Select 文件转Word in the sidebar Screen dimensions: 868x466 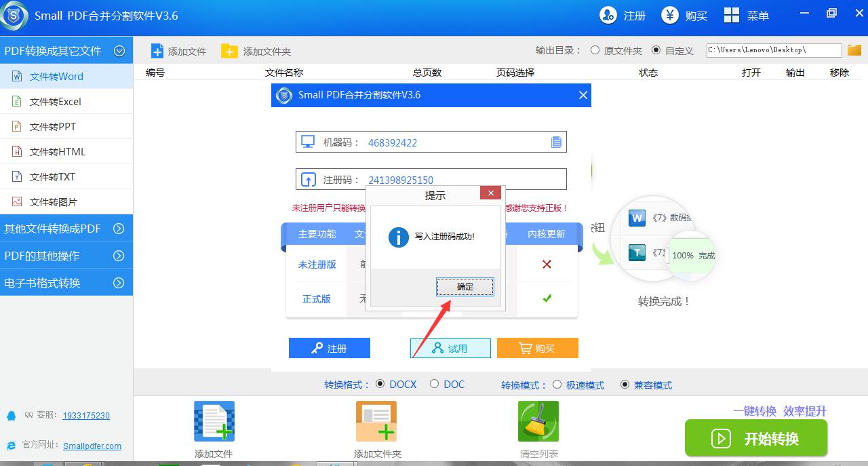tap(66, 77)
